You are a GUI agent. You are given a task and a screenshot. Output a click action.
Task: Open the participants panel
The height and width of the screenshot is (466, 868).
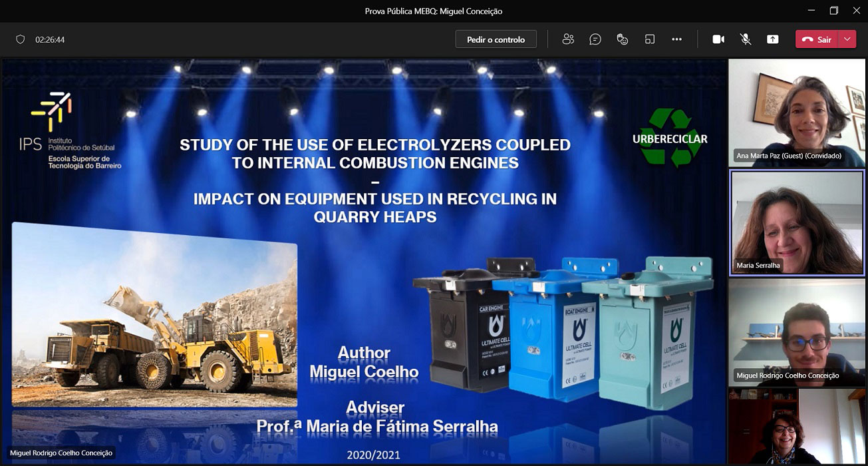coord(567,39)
